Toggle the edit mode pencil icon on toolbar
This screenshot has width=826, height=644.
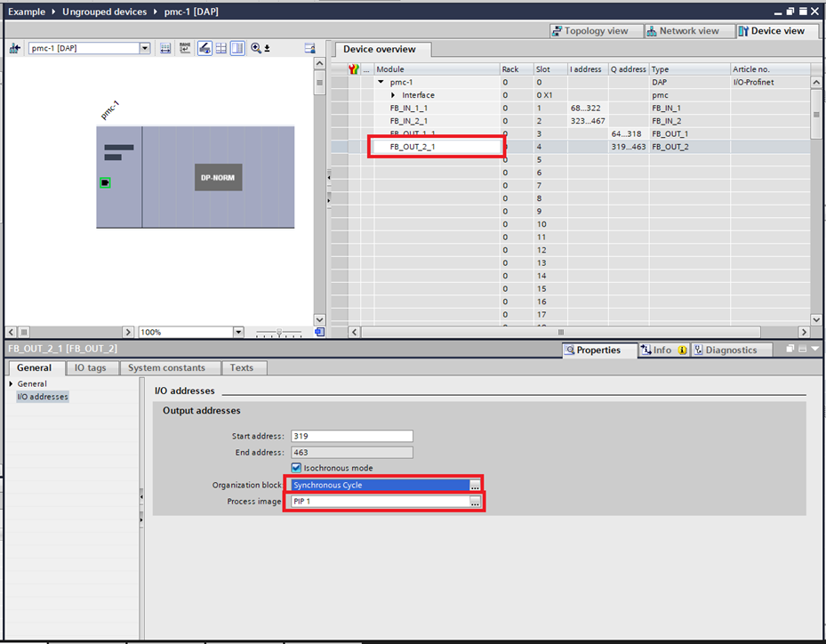205,48
